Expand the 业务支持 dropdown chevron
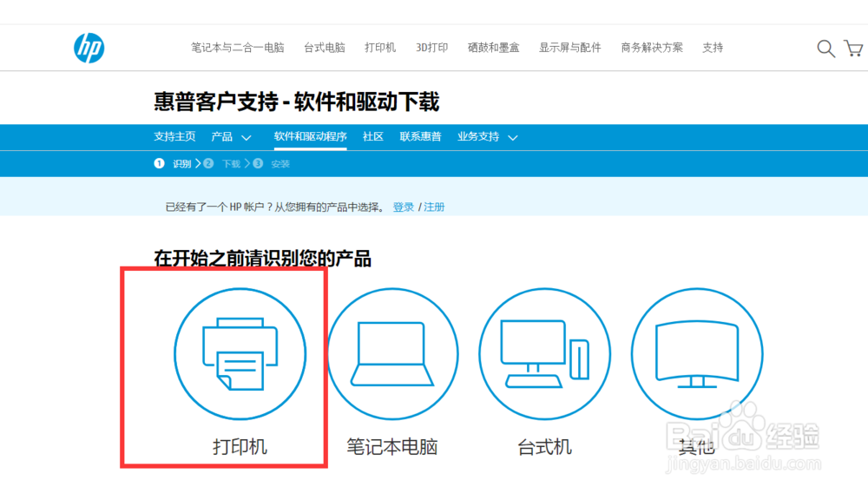The width and height of the screenshot is (868, 493). pyautogui.click(x=513, y=138)
